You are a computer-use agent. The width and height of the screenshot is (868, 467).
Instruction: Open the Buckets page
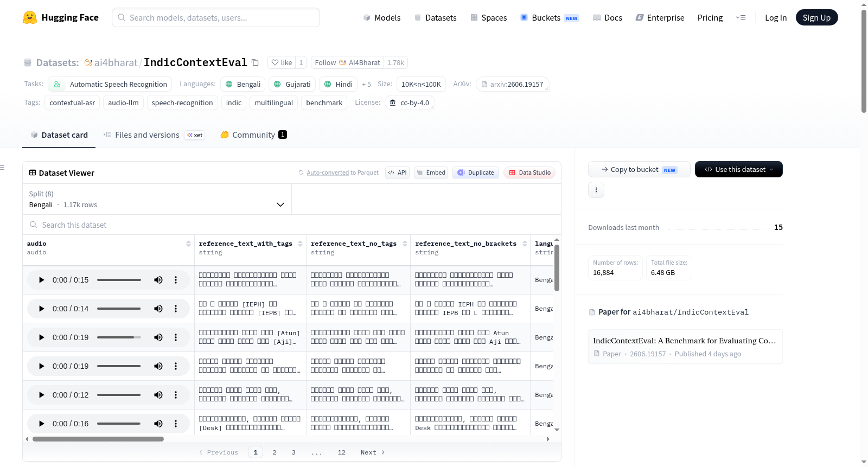point(550,17)
